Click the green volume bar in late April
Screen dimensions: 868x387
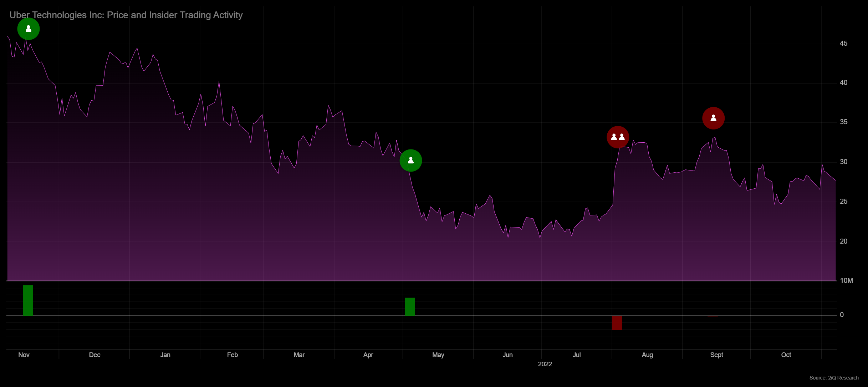pyautogui.click(x=410, y=307)
